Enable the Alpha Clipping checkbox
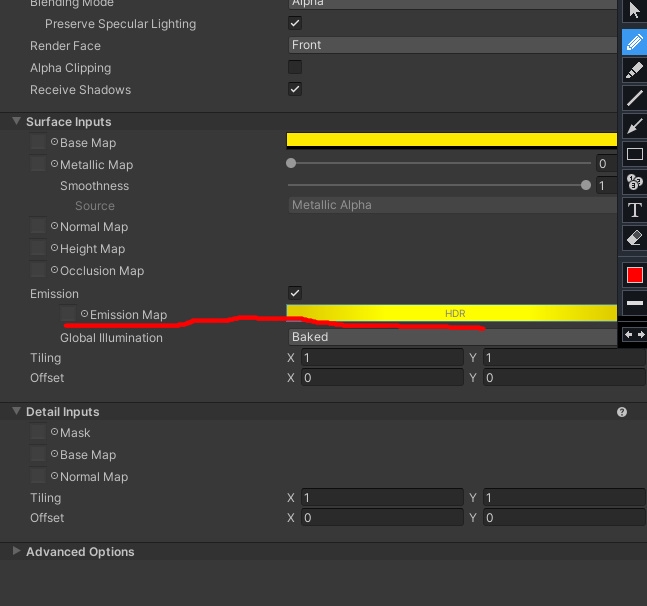The height and width of the screenshot is (606, 647). [x=295, y=67]
